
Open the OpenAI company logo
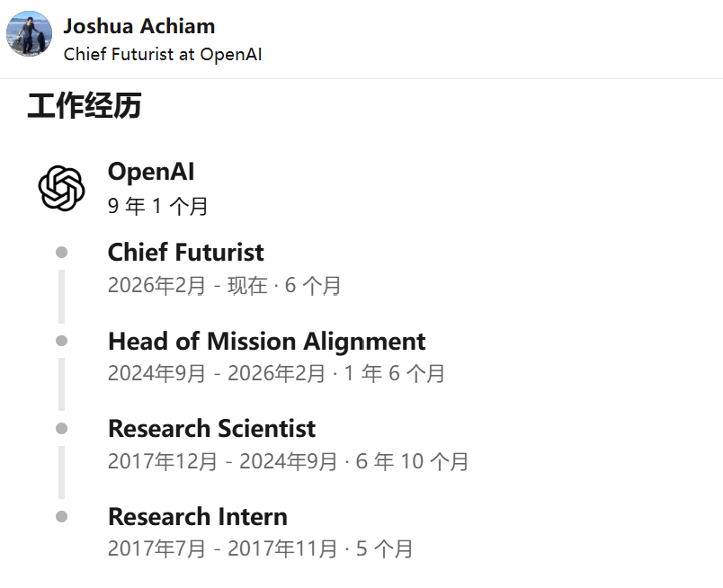click(x=61, y=188)
